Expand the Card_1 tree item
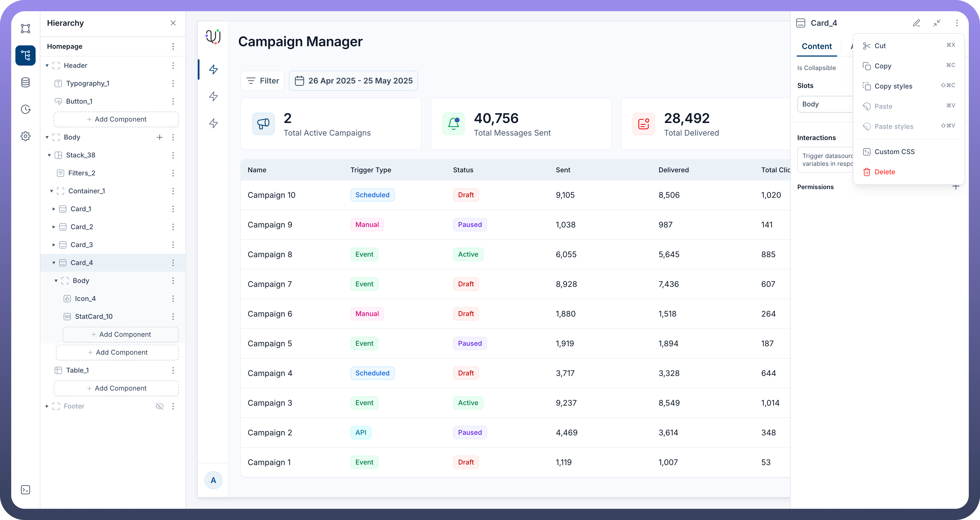 (x=54, y=209)
